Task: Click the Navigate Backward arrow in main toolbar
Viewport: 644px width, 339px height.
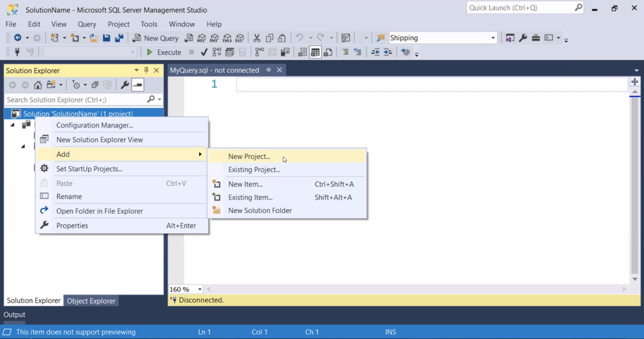Action: pyautogui.click(x=17, y=38)
